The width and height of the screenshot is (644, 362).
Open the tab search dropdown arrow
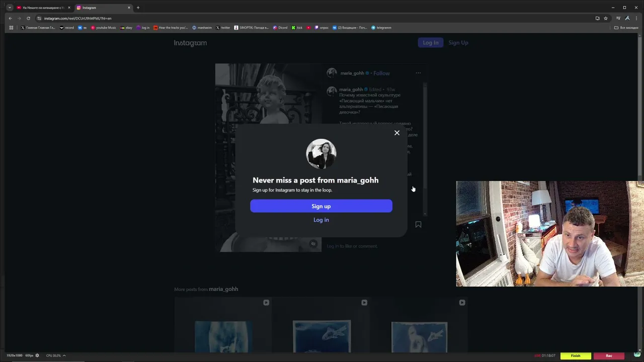coord(9,8)
